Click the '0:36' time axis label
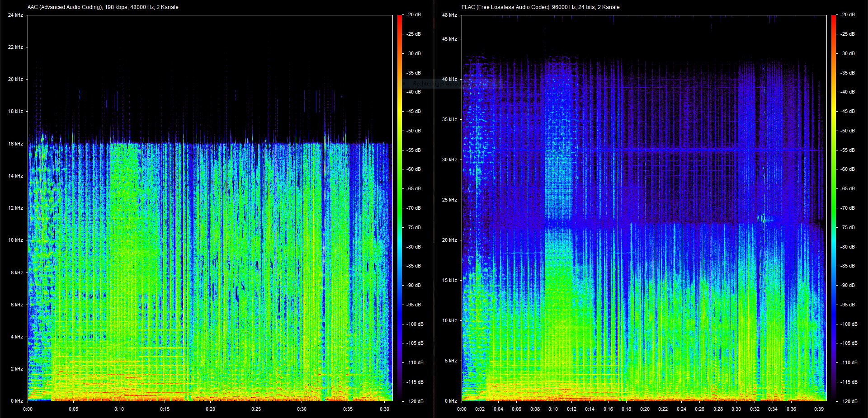 pos(791,409)
